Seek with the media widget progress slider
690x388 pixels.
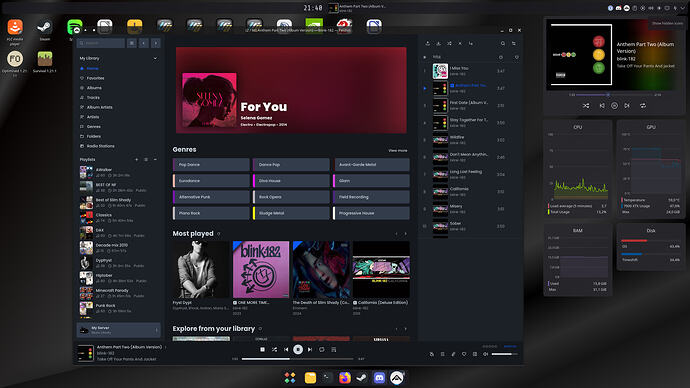(x=614, y=95)
